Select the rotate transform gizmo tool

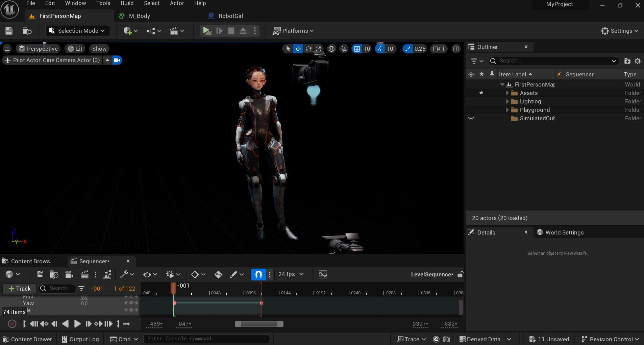[308, 49]
